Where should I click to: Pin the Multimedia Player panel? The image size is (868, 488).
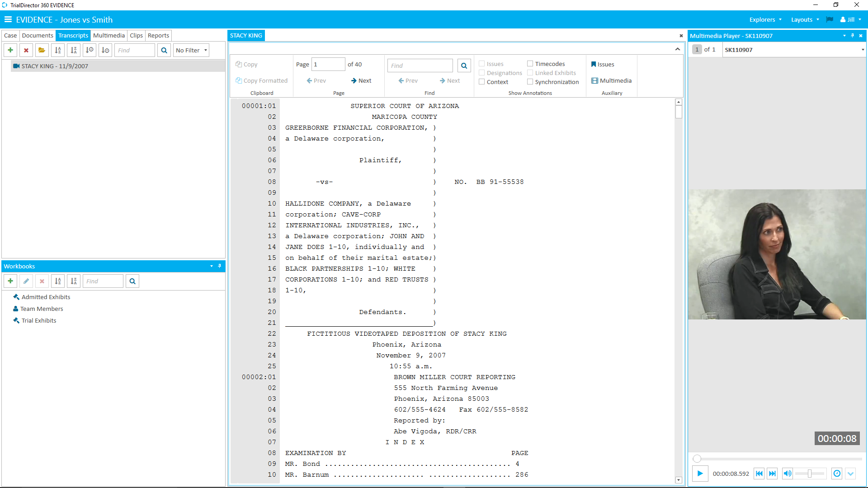click(x=853, y=36)
